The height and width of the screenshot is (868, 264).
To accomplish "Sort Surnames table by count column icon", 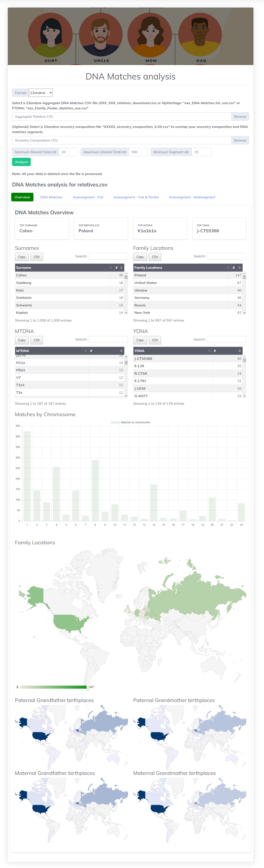I will 121,268.
